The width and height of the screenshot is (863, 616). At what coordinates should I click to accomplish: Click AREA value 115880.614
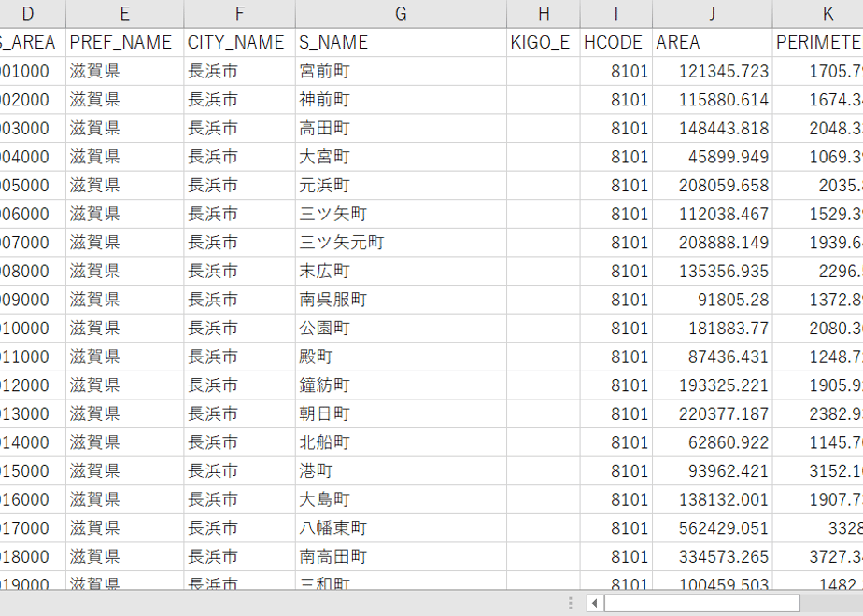(x=713, y=100)
